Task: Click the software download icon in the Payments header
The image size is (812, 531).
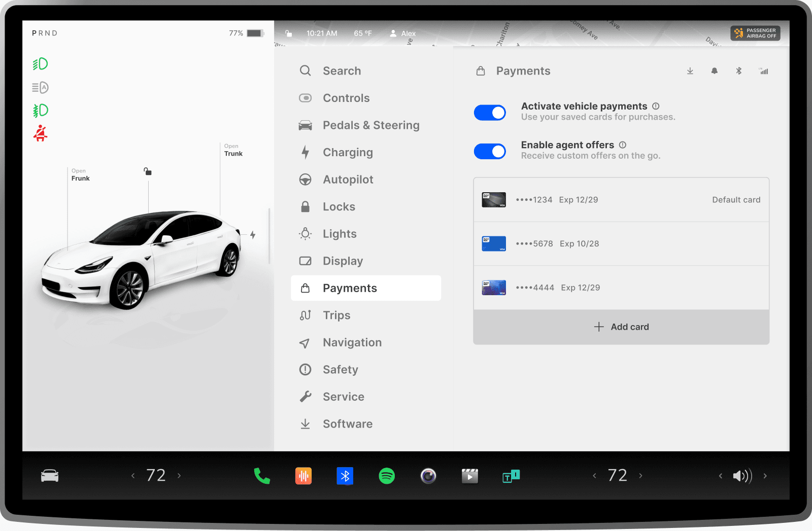Action: click(690, 71)
